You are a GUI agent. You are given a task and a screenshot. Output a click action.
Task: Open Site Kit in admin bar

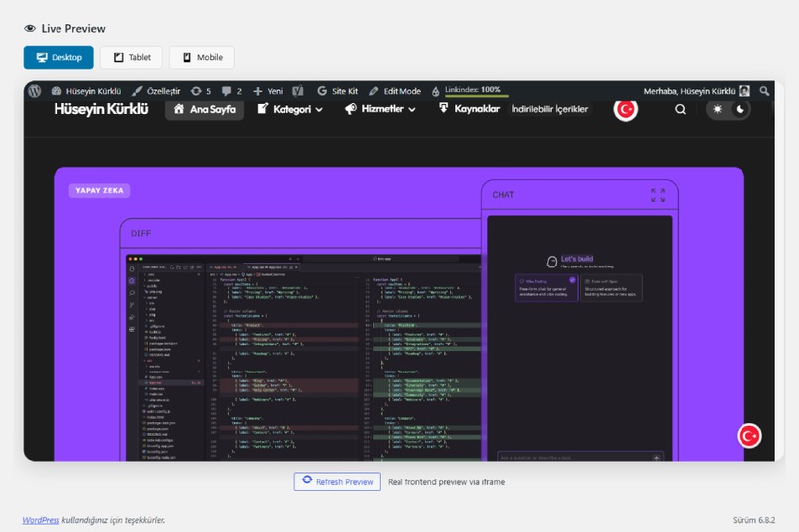(338, 91)
